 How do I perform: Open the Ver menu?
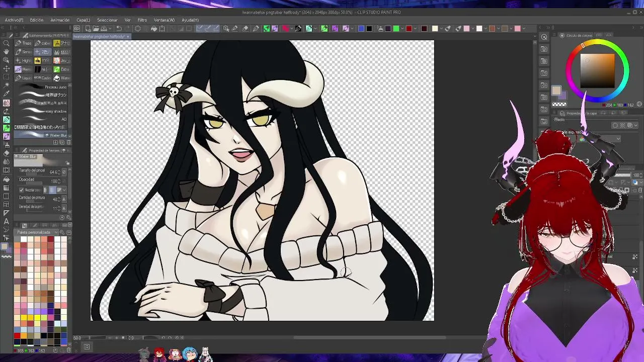(x=128, y=20)
